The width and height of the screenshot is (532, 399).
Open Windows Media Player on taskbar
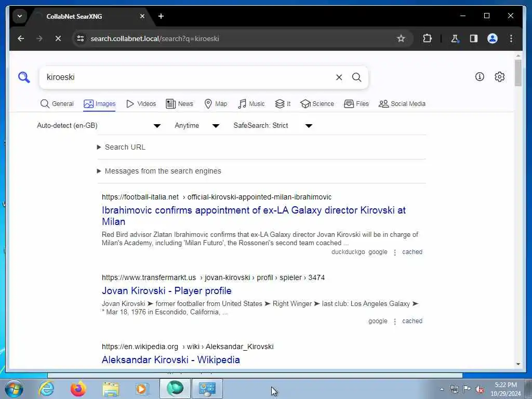(x=142, y=389)
